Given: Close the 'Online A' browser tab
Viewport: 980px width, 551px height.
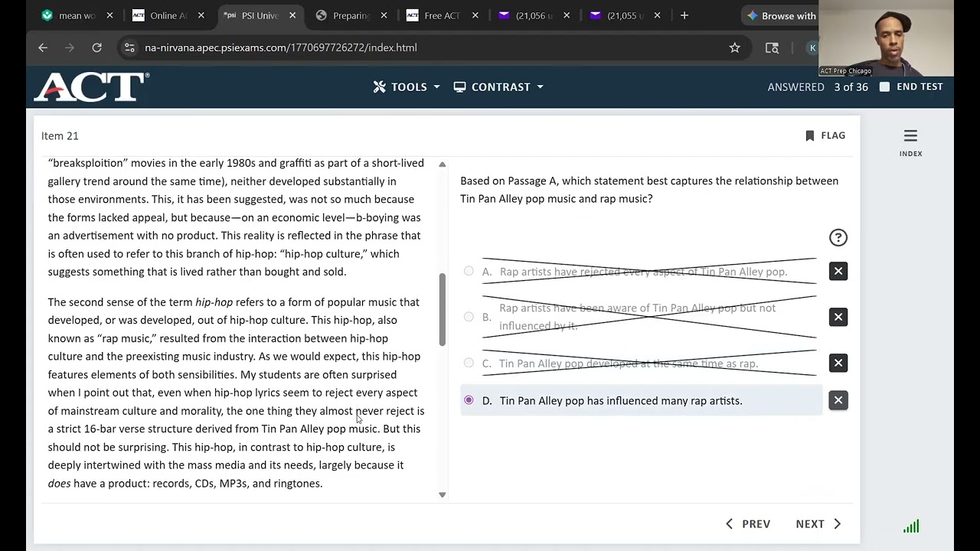Looking at the screenshot, I should 201,15.
